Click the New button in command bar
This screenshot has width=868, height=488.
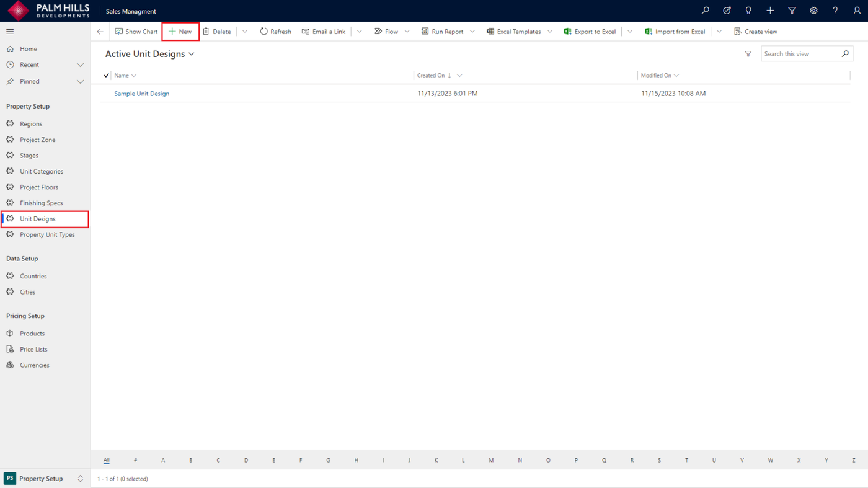[x=180, y=32]
